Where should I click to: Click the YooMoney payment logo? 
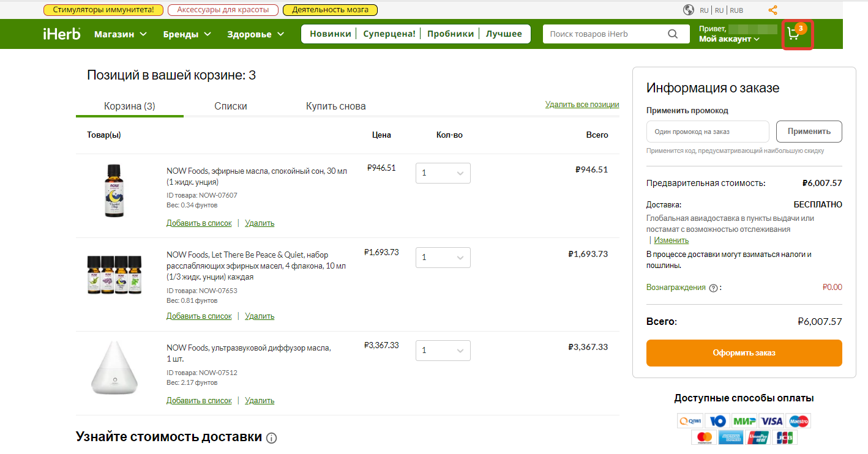tap(717, 421)
